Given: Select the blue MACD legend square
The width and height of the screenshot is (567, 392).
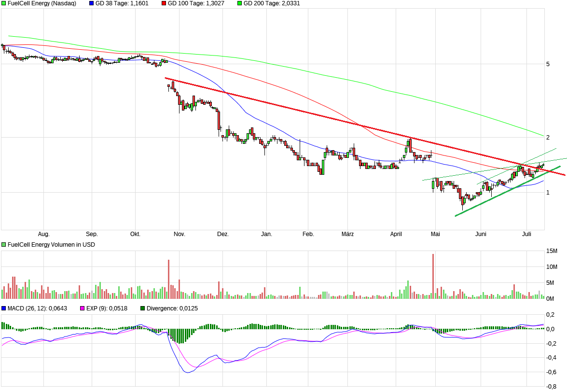Looking at the screenshot, I should click(4, 308).
